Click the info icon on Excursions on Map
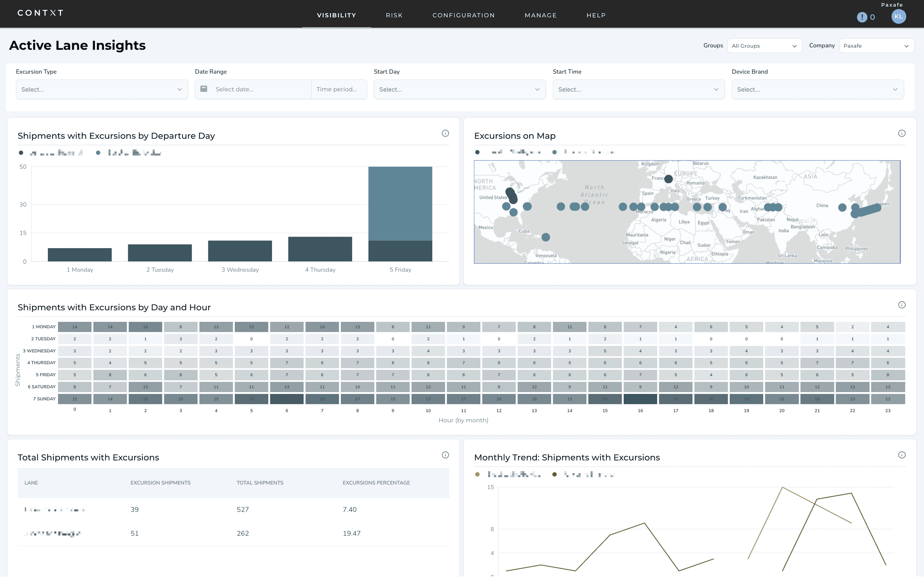Image resolution: width=924 pixels, height=578 pixels. pyautogui.click(x=902, y=133)
